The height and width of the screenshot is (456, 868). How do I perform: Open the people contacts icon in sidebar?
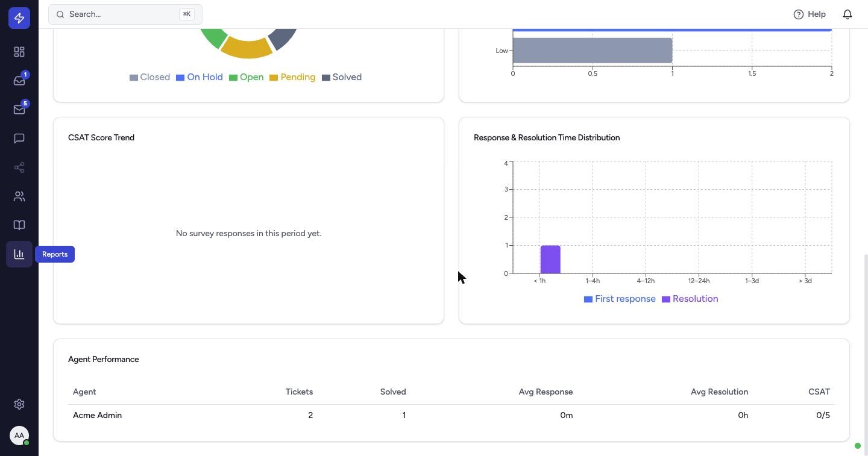click(19, 196)
